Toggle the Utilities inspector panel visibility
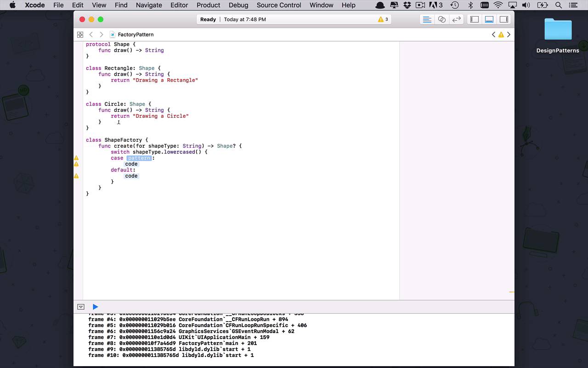 click(504, 19)
